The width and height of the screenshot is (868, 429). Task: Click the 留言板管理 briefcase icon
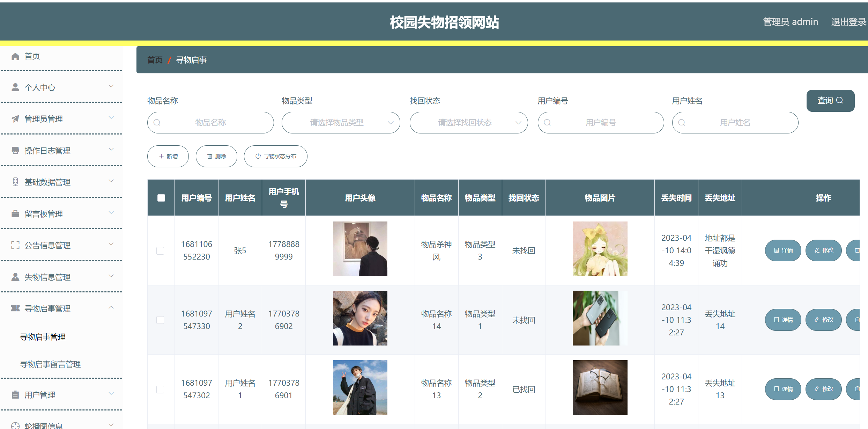(x=15, y=213)
